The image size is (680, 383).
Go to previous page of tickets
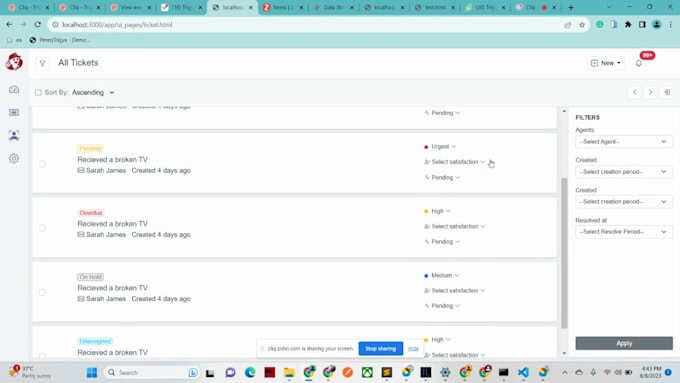(634, 92)
